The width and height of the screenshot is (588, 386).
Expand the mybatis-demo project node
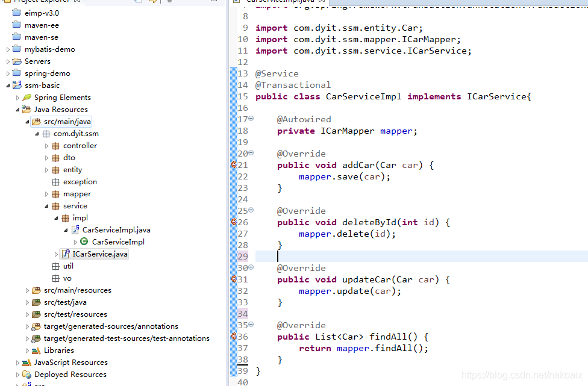pos(8,49)
